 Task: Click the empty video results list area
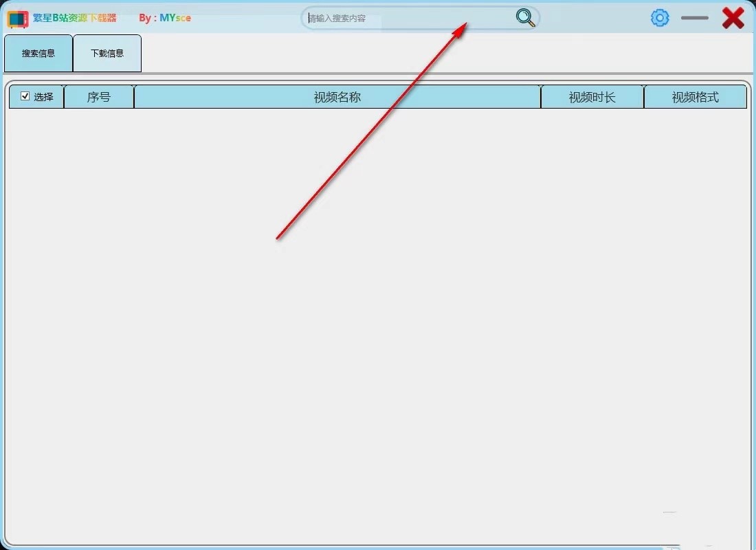pyautogui.click(x=378, y=323)
